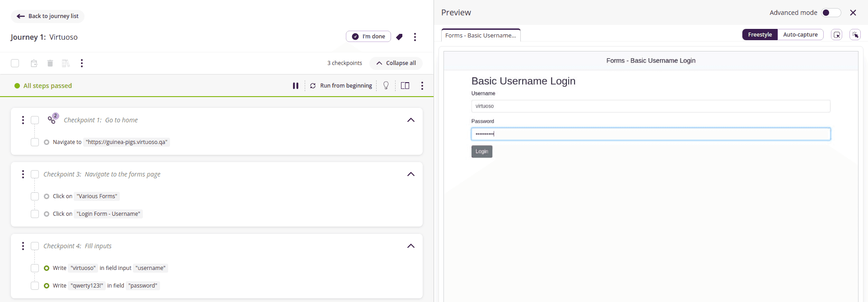Select the Forms - Basic Username tab
Image resolution: width=868 pixels, height=302 pixels.
pyautogui.click(x=481, y=35)
